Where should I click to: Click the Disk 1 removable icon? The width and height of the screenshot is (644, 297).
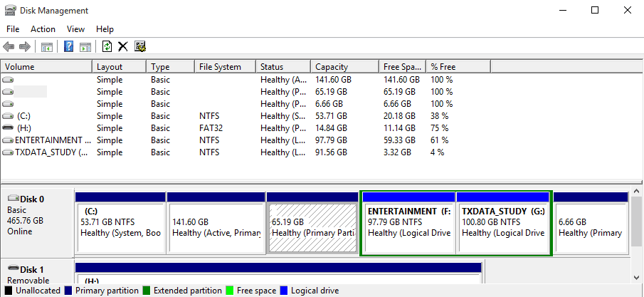14,269
